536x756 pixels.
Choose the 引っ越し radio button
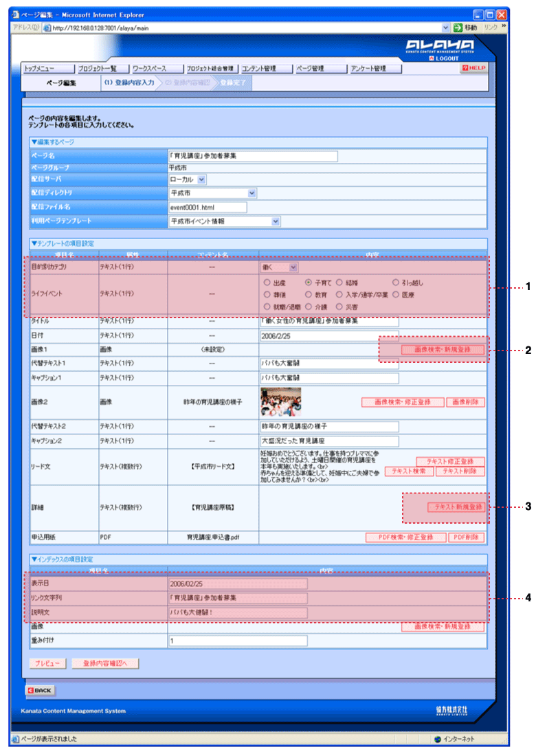[x=396, y=282]
